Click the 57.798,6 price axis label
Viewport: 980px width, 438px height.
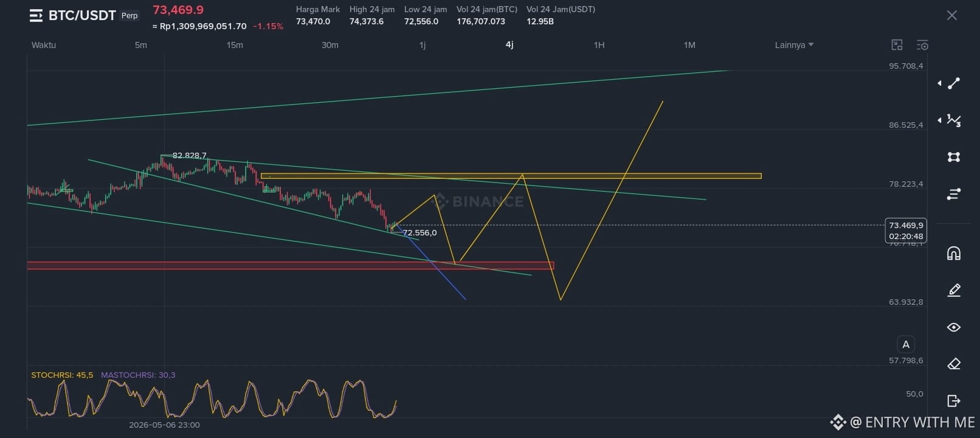(x=906, y=360)
